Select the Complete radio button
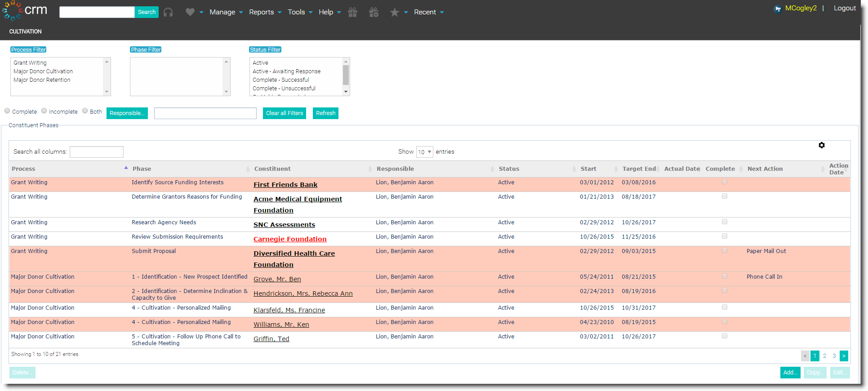The image size is (868, 391). click(x=7, y=111)
